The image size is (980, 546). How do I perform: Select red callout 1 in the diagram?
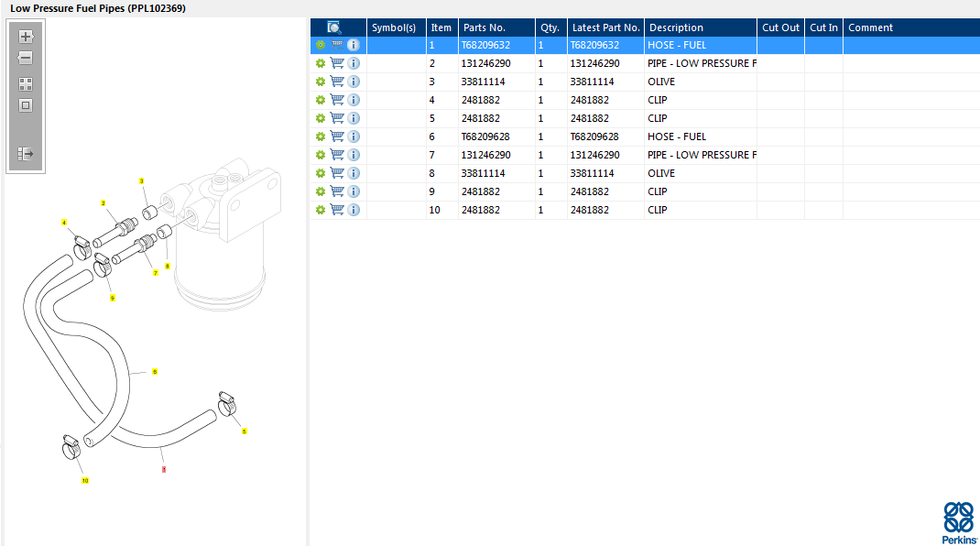[164, 469]
